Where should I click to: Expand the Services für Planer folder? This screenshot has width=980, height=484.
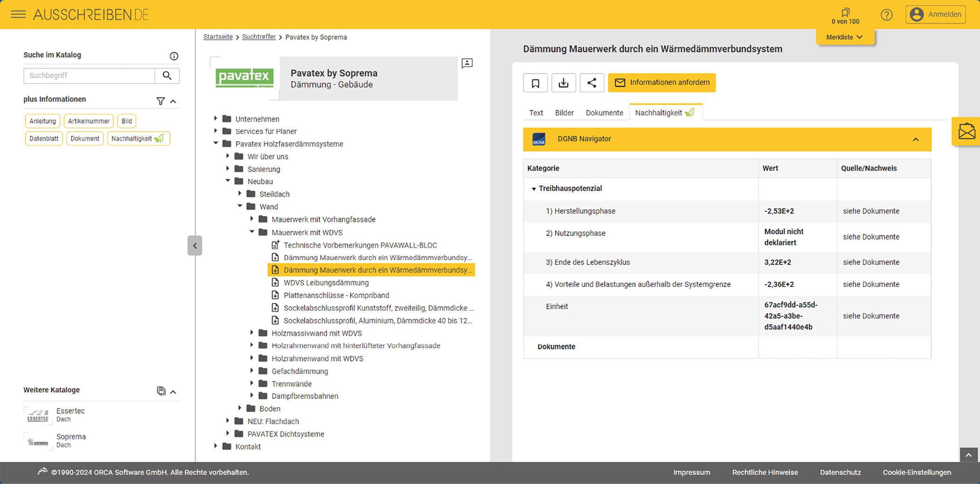coord(216,131)
